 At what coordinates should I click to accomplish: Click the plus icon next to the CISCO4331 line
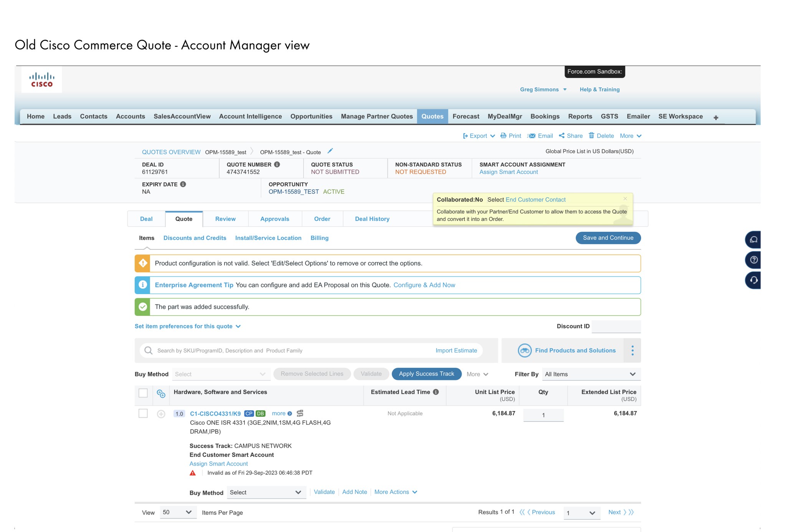(x=161, y=414)
